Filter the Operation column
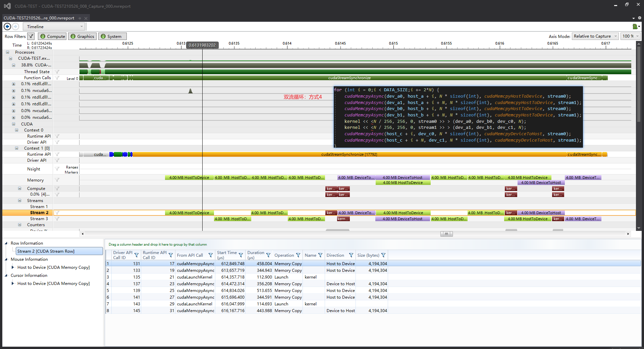Image resolution: width=644 pixels, height=349 pixels. click(298, 255)
